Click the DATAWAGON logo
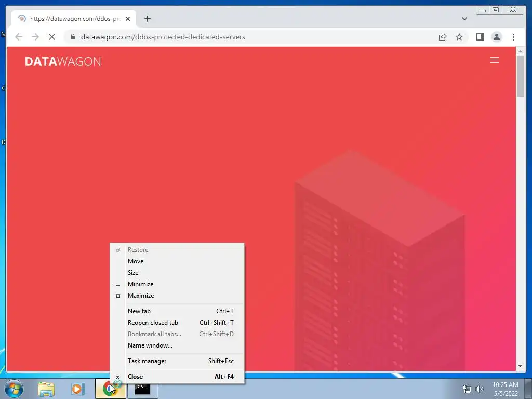 pos(63,61)
